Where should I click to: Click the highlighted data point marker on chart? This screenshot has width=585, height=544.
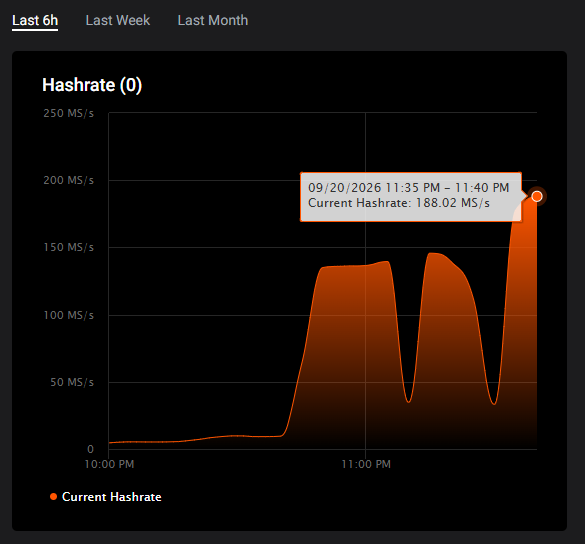pos(536,196)
